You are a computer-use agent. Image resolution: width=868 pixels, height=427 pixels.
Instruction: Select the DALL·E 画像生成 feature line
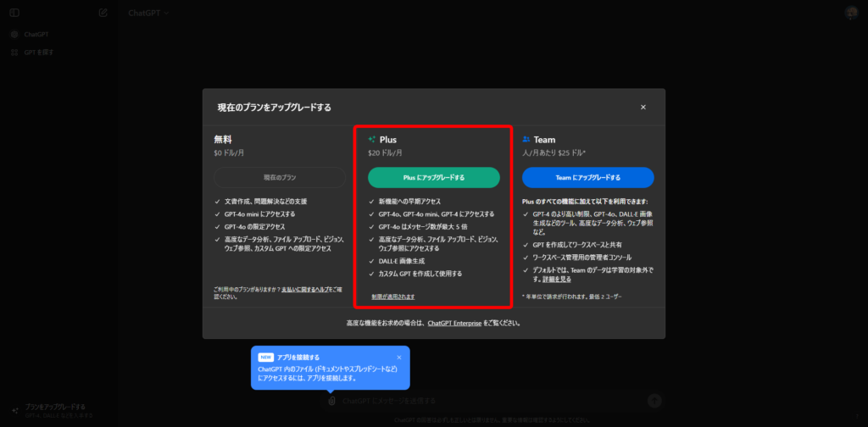pyautogui.click(x=401, y=261)
